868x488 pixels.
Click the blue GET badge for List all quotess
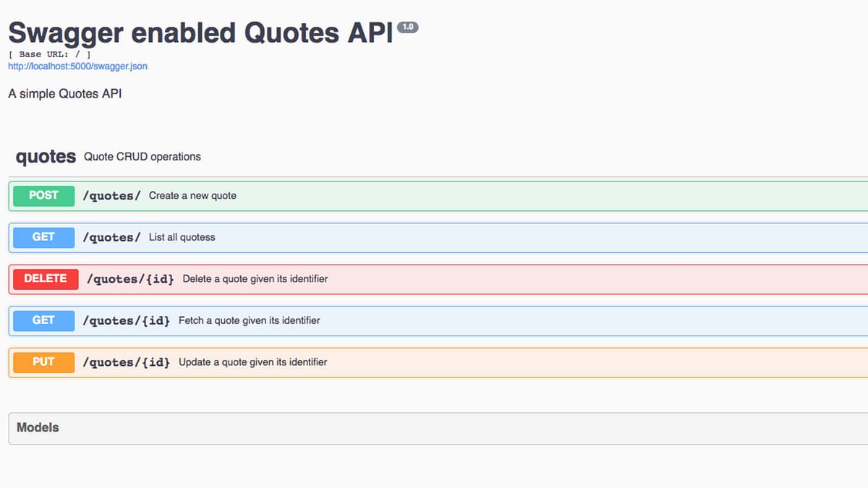[43, 237]
